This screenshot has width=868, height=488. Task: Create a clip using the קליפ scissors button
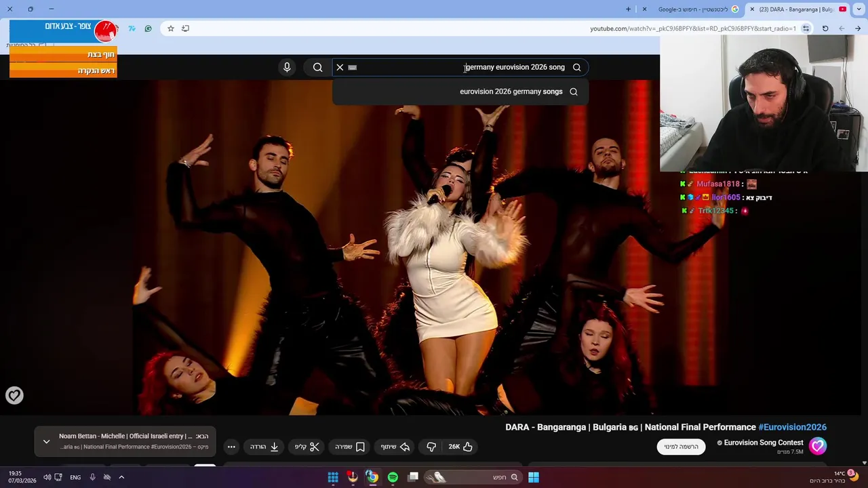[307, 447]
